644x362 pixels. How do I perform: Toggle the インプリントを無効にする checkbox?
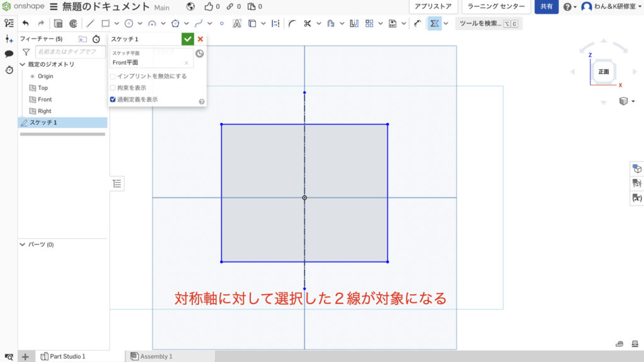coord(113,76)
